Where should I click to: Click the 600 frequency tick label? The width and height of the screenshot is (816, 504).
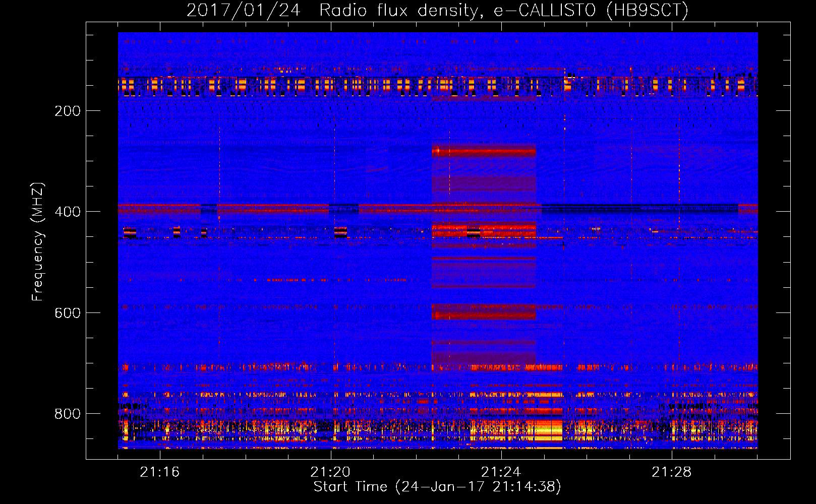(x=68, y=313)
